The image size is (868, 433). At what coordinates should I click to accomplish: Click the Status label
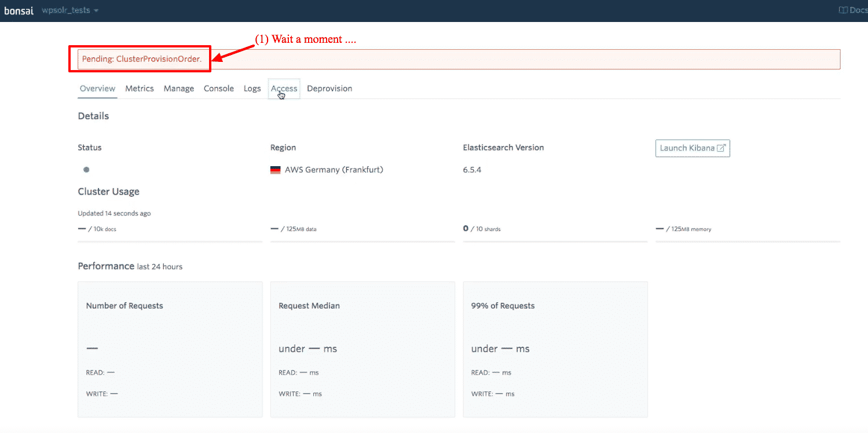coord(90,148)
